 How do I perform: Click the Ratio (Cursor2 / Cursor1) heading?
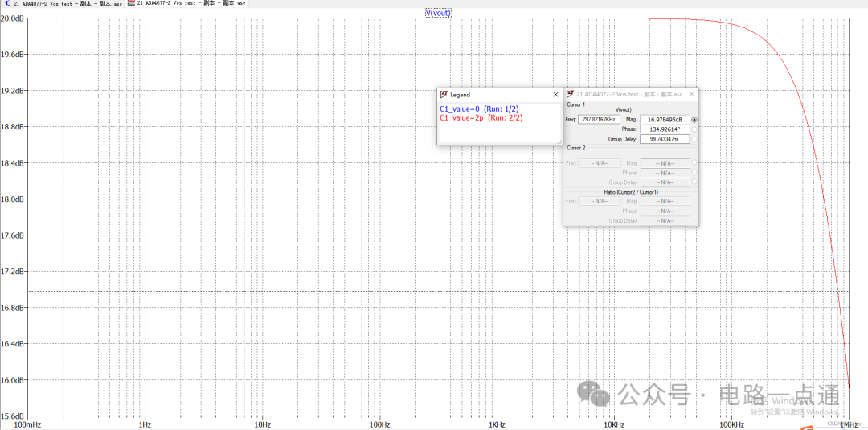click(x=631, y=191)
